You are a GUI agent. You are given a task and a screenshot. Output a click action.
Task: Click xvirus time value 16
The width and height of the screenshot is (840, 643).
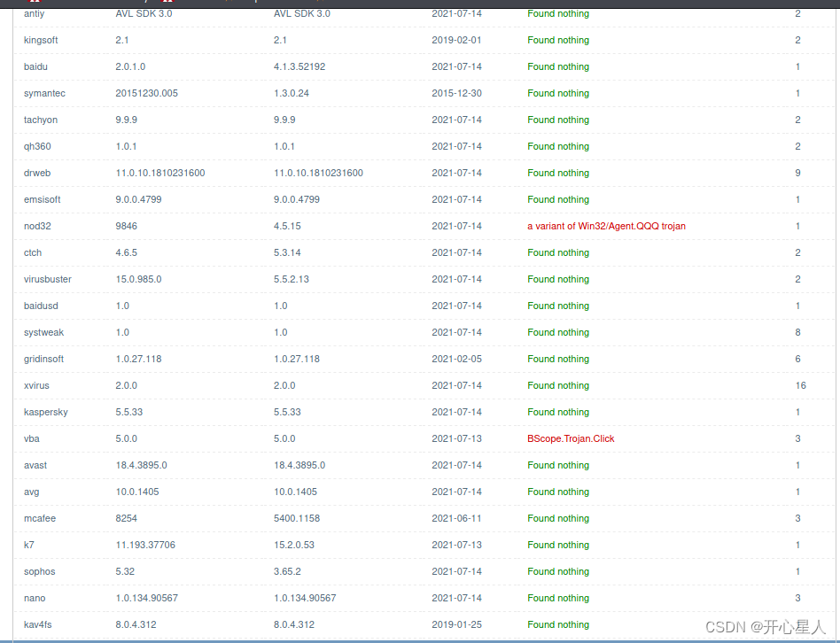pos(800,385)
